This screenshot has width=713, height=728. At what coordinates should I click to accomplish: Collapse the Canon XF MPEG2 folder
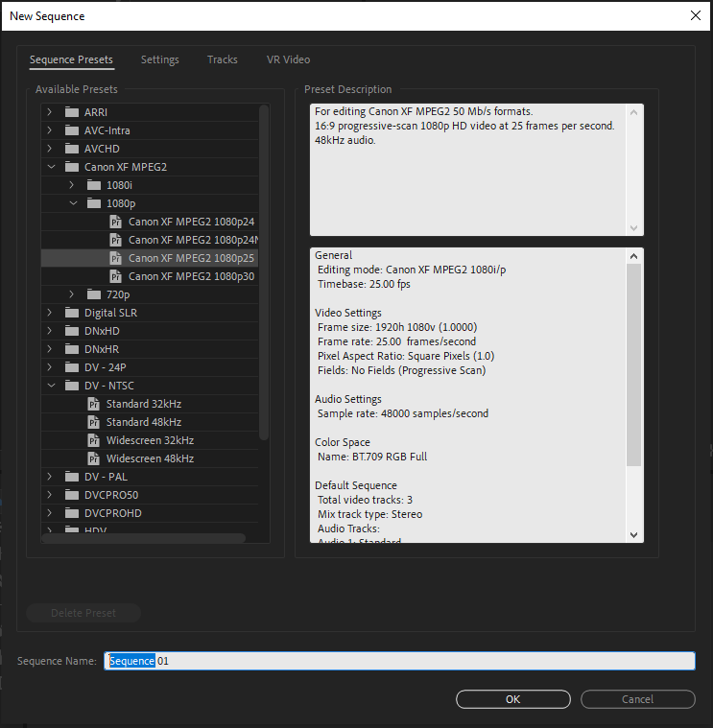pyautogui.click(x=49, y=167)
